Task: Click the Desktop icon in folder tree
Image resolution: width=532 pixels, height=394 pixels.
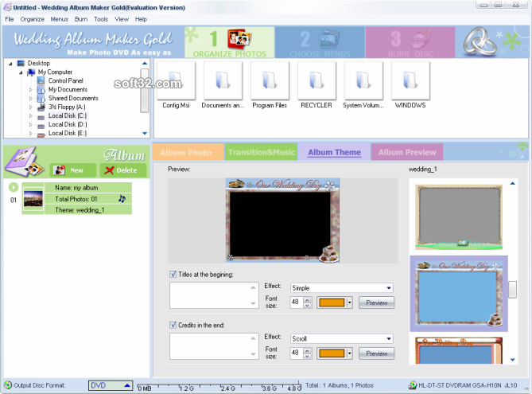Action: pos(21,63)
